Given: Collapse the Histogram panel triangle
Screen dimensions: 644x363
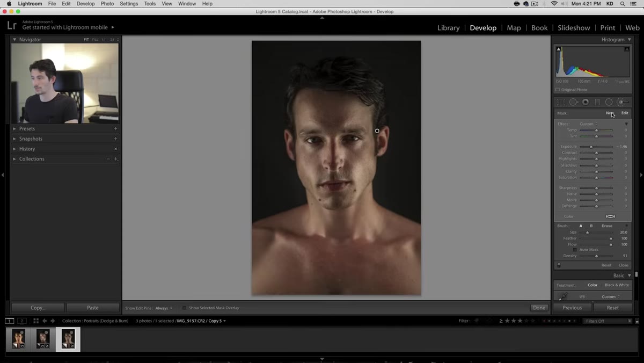Looking at the screenshot, I should point(630,40).
